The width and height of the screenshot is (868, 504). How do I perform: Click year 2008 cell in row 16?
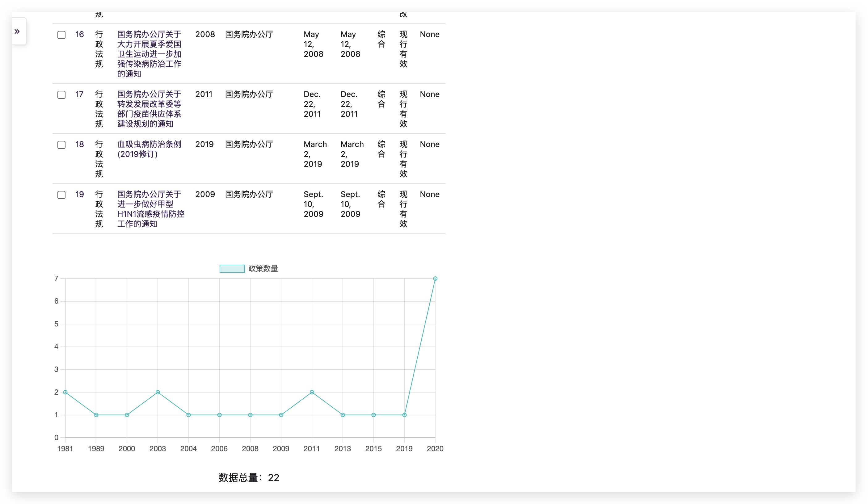[205, 34]
